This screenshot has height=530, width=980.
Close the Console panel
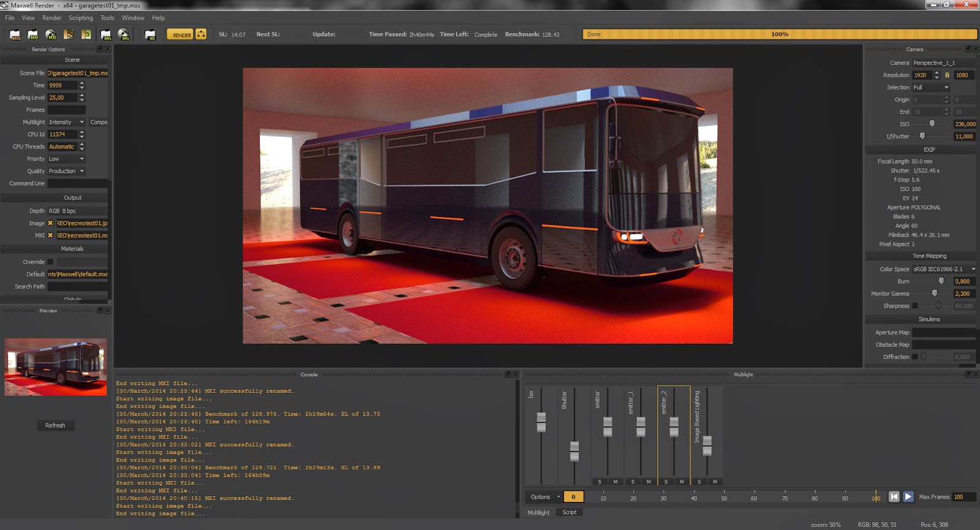tap(515, 374)
